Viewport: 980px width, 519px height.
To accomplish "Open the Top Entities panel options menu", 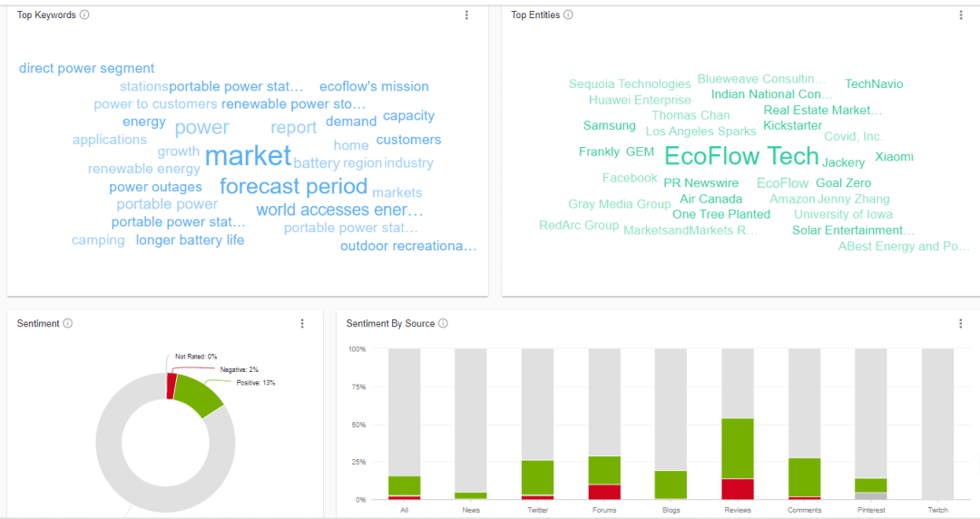I will click(x=961, y=15).
